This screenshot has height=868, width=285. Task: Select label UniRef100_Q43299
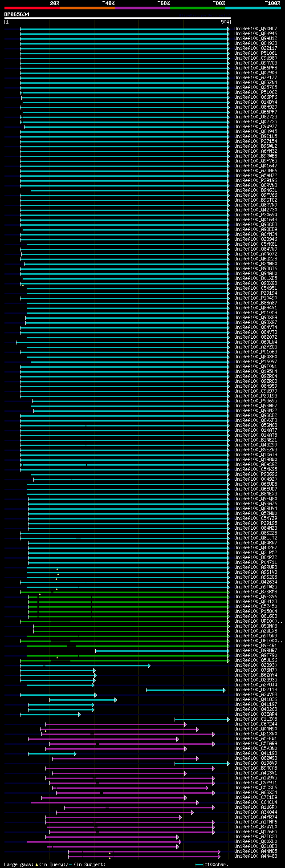coord(256,445)
